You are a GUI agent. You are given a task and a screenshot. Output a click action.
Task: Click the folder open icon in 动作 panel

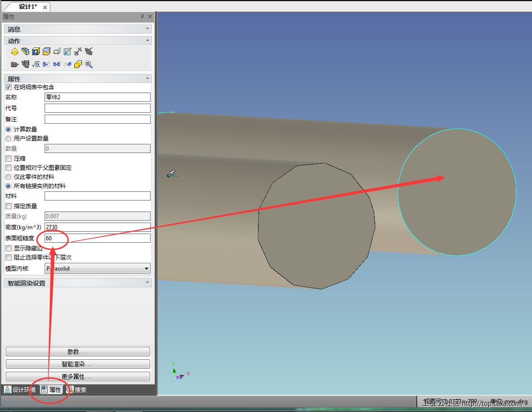[x=14, y=64]
